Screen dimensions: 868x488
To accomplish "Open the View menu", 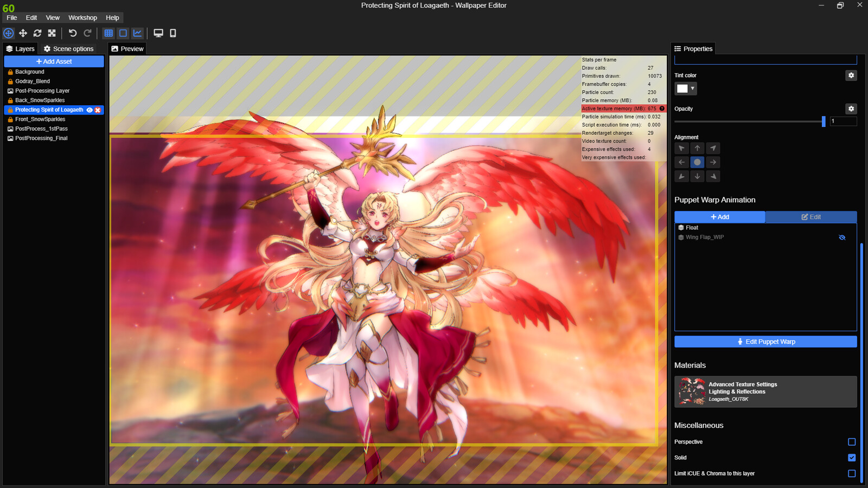I will (x=53, y=18).
